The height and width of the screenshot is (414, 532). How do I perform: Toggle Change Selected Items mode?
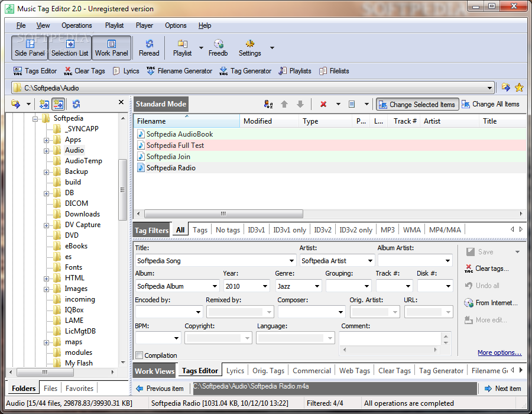417,105
